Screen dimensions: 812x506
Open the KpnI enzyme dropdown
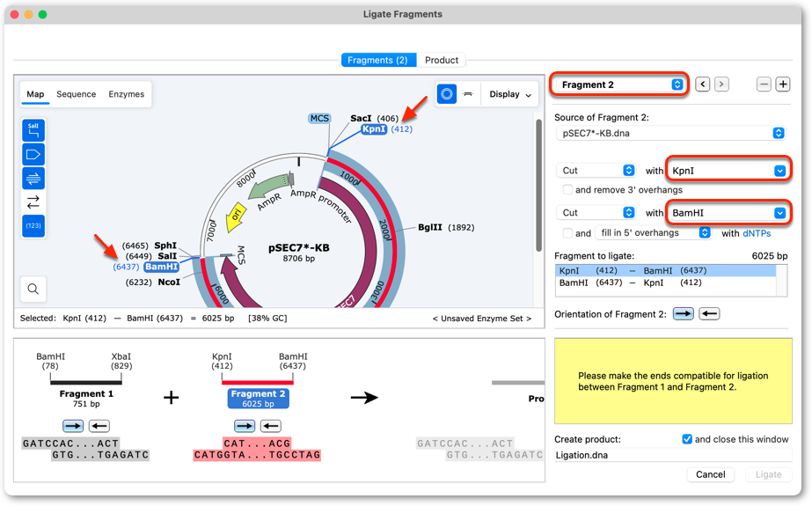pyautogui.click(x=728, y=171)
